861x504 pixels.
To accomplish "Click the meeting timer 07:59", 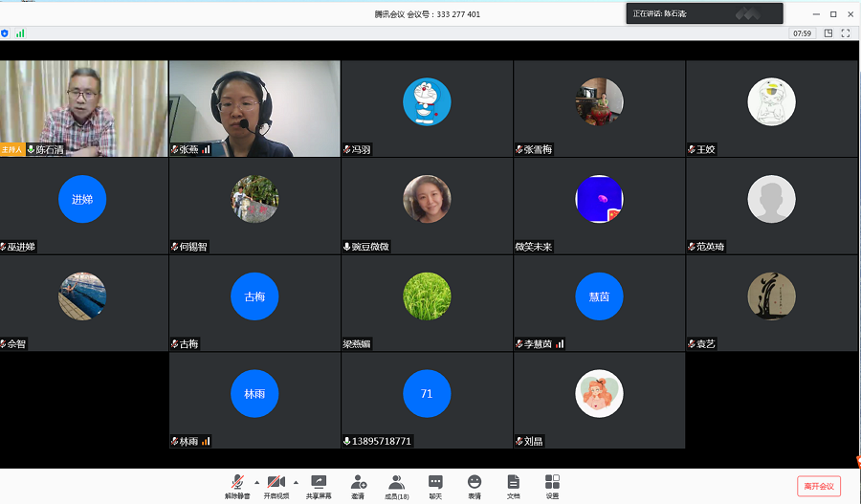I will point(802,33).
